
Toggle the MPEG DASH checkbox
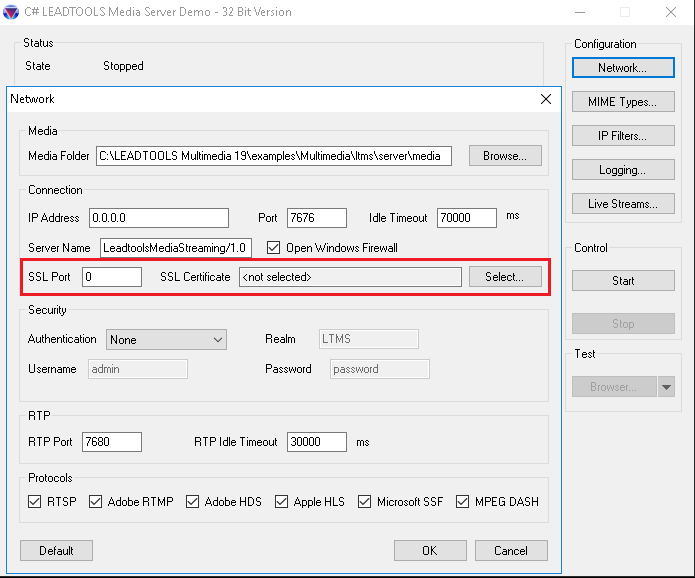(462, 501)
